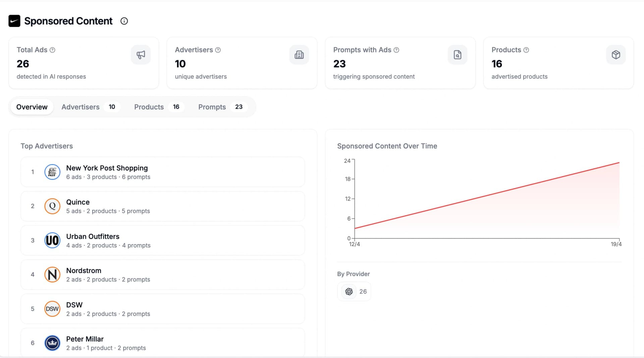The height and width of the screenshot is (358, 644).
Task: Click the New York Post Shopping logo
Action: (52, 172)
